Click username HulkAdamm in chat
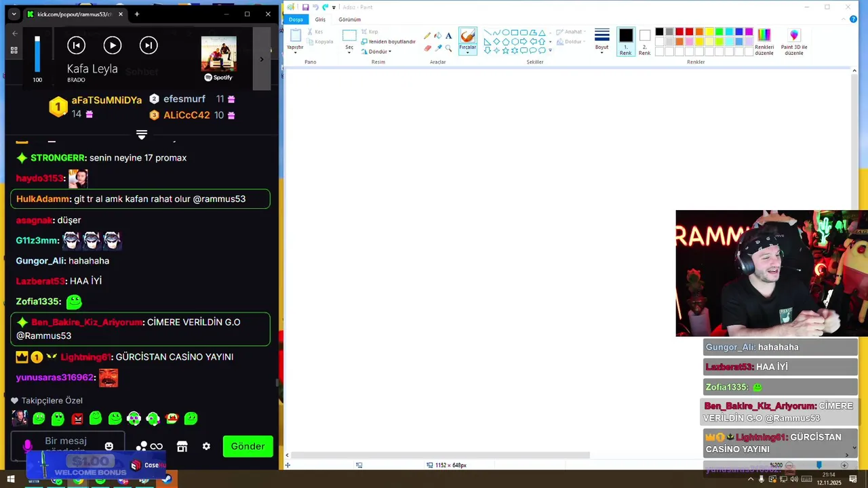This screenshot has width=868, height=488. click(43, 199)
